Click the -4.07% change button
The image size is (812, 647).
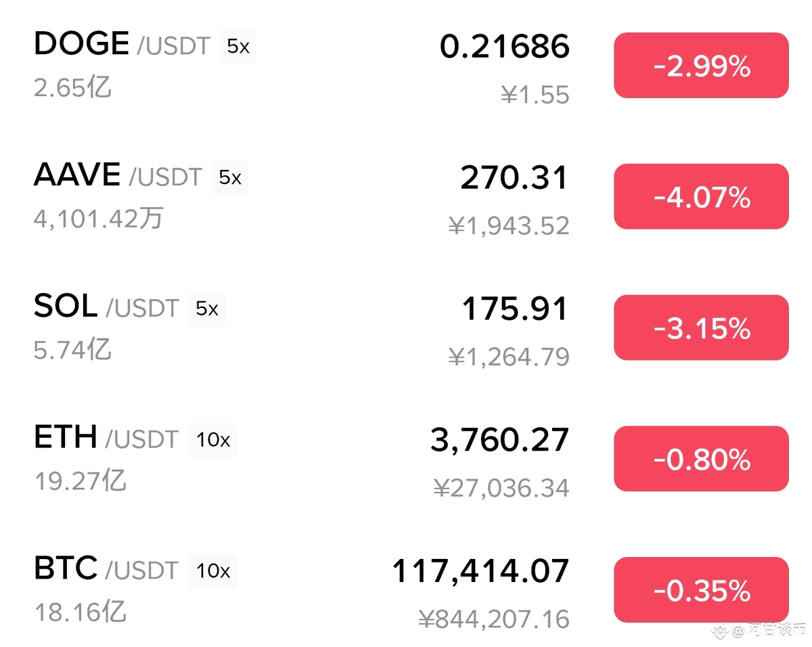click(701, 196)
